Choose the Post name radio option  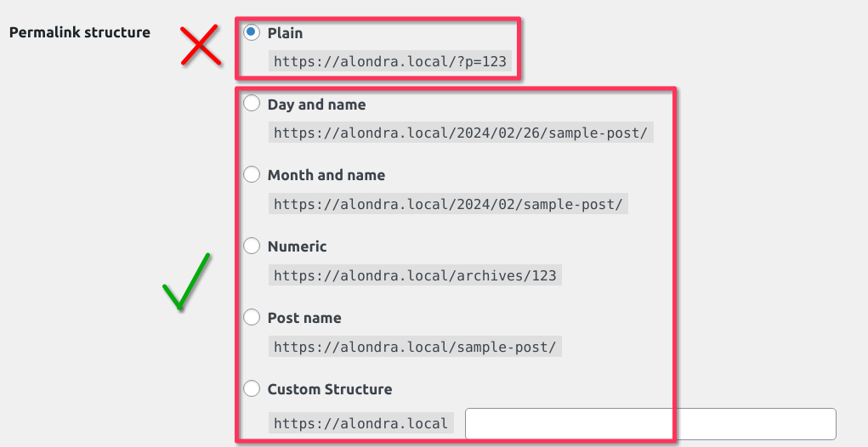pos(252,317)
